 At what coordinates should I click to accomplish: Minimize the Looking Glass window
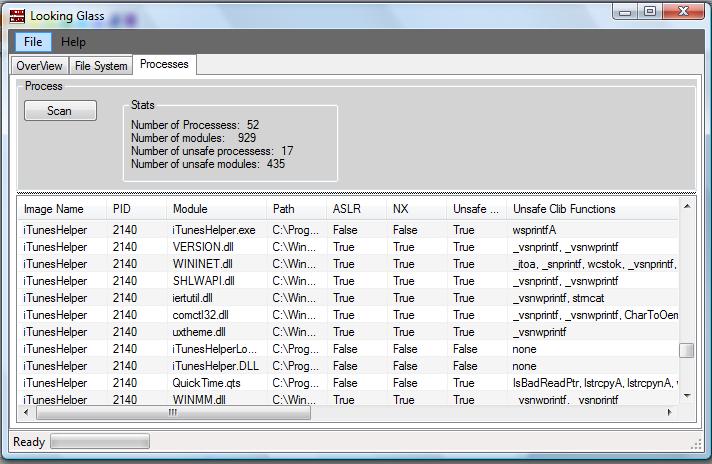625,11
